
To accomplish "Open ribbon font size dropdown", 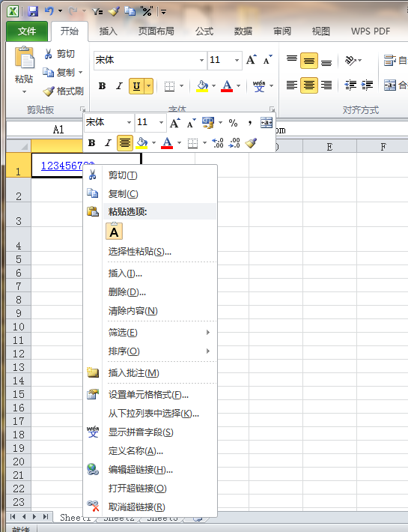I will pos(237,61).
